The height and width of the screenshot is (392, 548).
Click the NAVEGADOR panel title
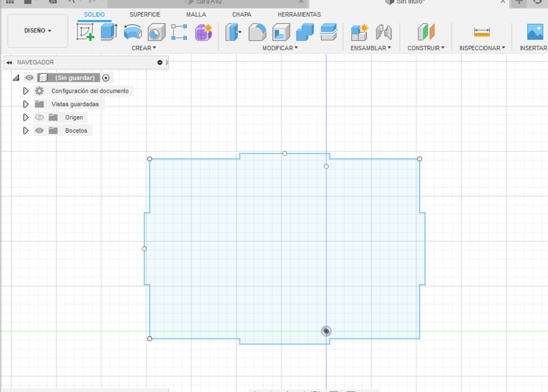tap(35, 63)
